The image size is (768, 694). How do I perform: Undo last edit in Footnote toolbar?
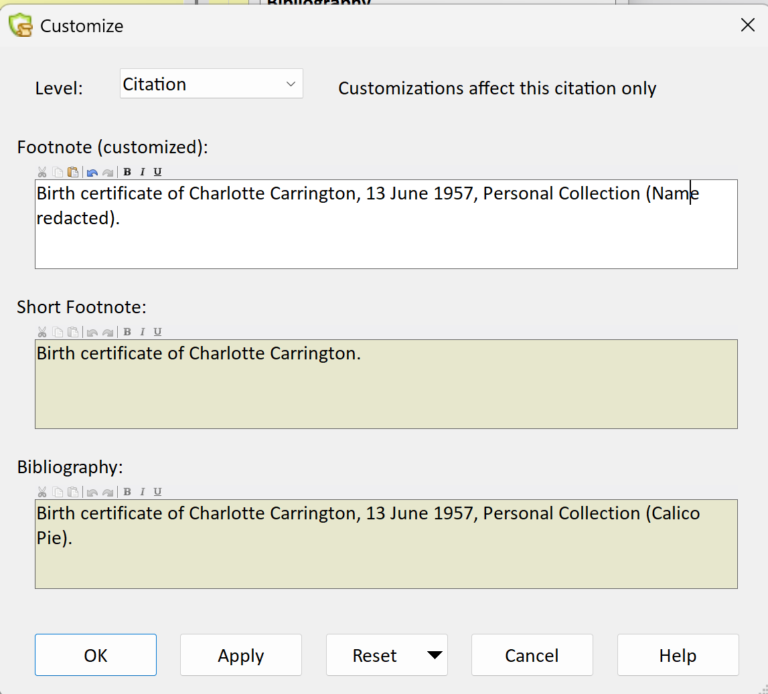(92, 172)
